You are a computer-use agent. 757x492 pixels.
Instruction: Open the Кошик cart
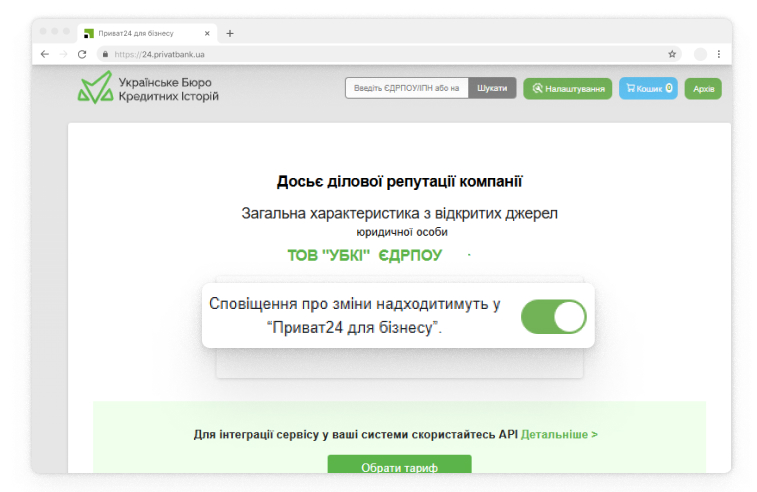click(648, 88)
